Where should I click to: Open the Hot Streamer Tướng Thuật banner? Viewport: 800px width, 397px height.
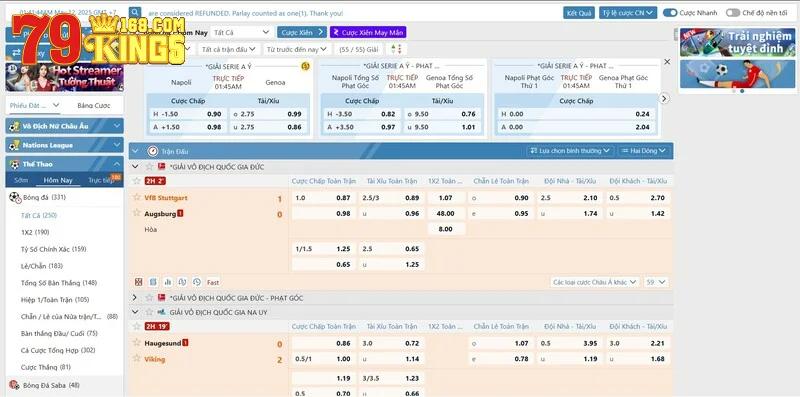click(64, 77)
